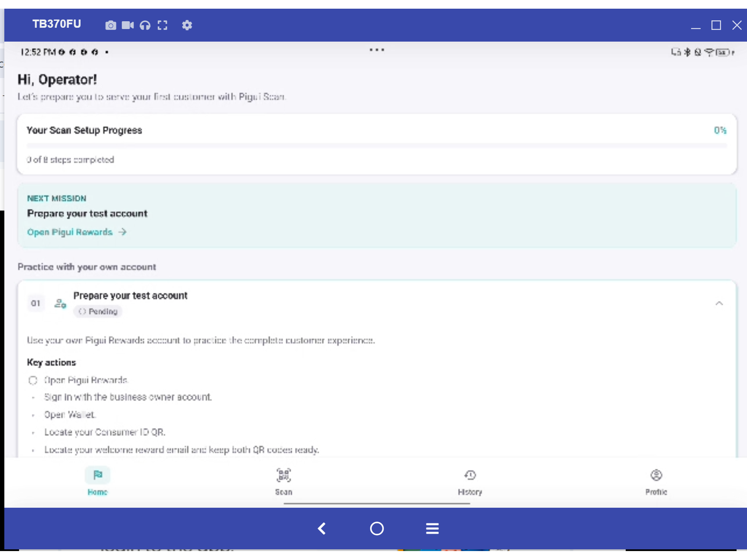Click the arrow next to Open Pigui Rewards

tap(123, 232)
